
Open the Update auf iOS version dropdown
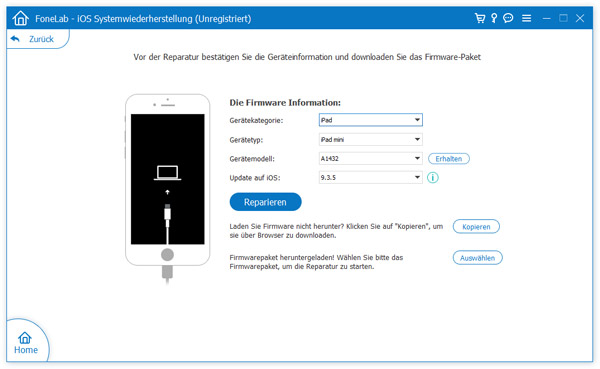click(370, 178)
